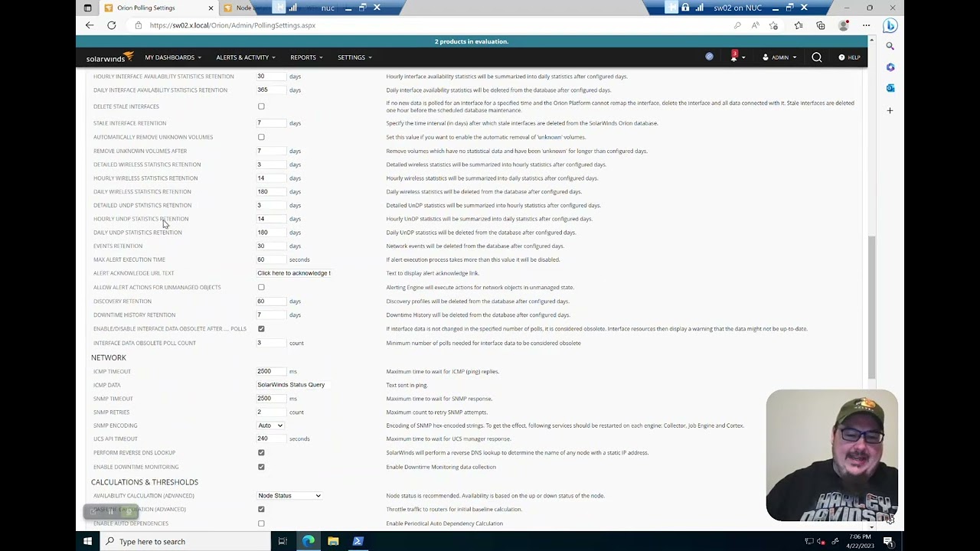Open browser collections icon
The height and width of the screenshot is (551, 980).
coord(821,25)
